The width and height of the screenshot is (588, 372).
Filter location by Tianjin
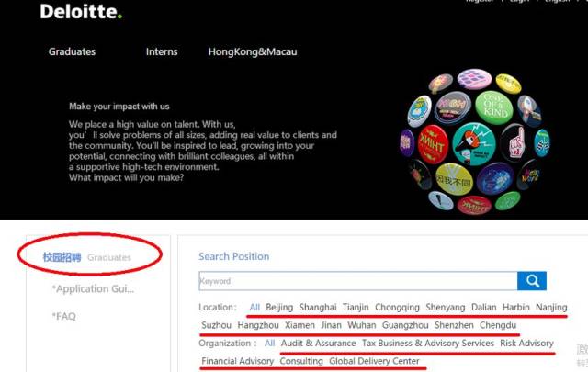click(356, 307)
